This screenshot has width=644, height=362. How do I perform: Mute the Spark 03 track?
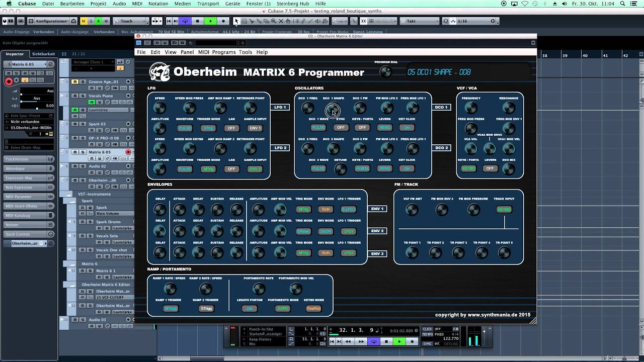(74, 124)
